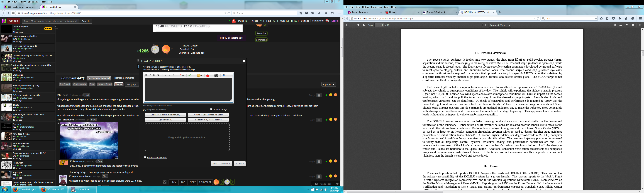Click the blue eye preview icon

[224, 75]
